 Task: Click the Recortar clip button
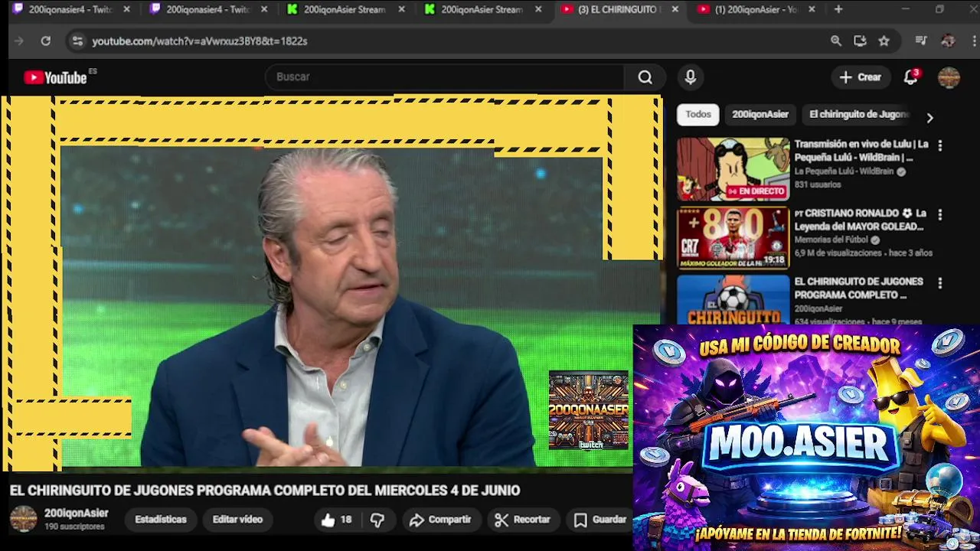click(x=523, y=520)
